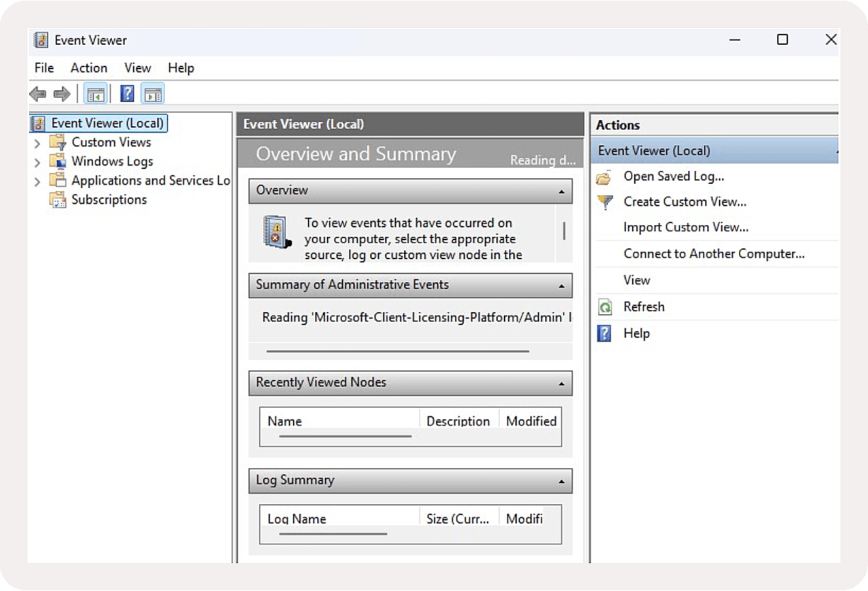Toggle the Show/Hide Console Tree icon

pos(95,94)
